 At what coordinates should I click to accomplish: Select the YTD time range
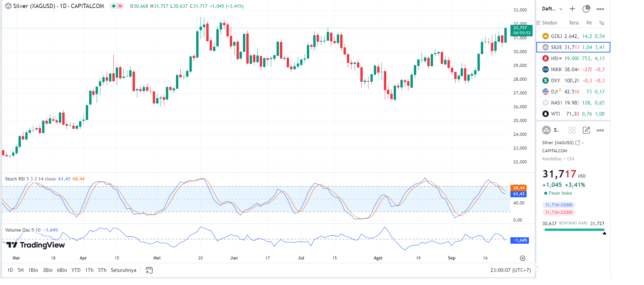click(x=76, y=270)
